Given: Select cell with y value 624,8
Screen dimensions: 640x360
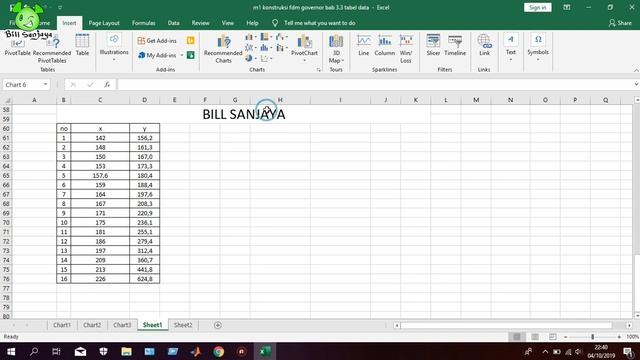Looking at the screenshot, I should click(144, 279).
